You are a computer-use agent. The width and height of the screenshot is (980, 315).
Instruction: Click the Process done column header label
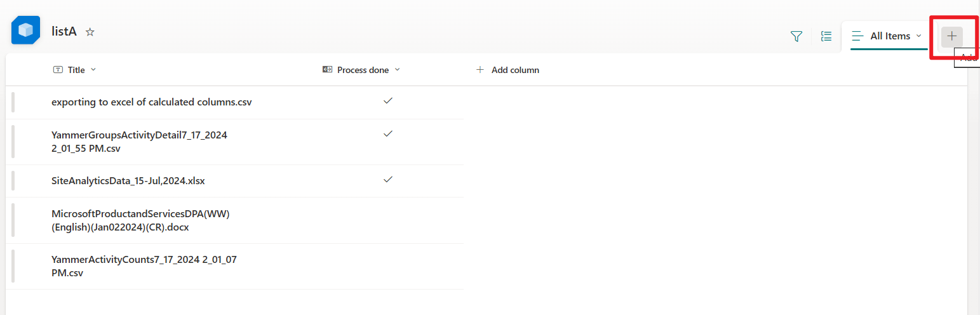pos(363,70)
